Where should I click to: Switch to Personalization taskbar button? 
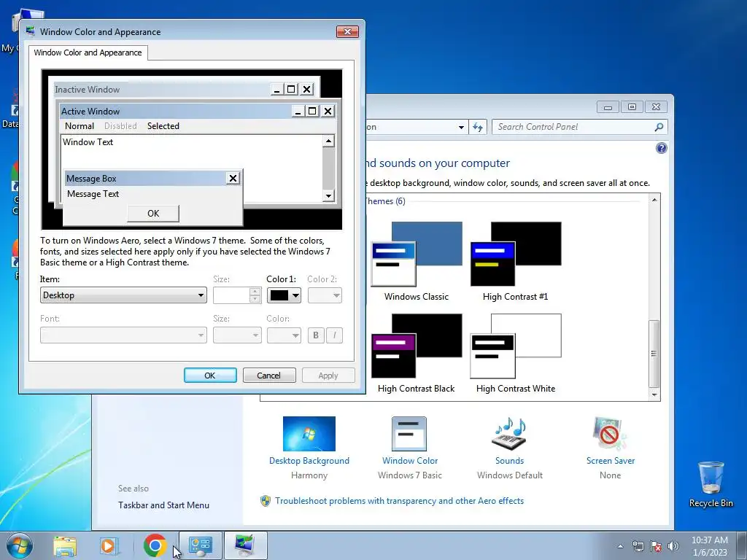point(245,545)
